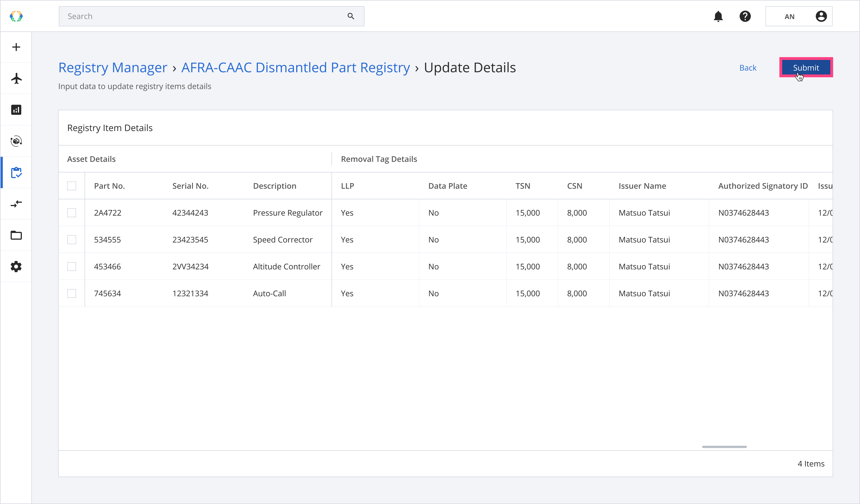This screenshot has height=504, width=860.
Task: Open the settings gear sidebar icon
Action: (x=16, y=267)
